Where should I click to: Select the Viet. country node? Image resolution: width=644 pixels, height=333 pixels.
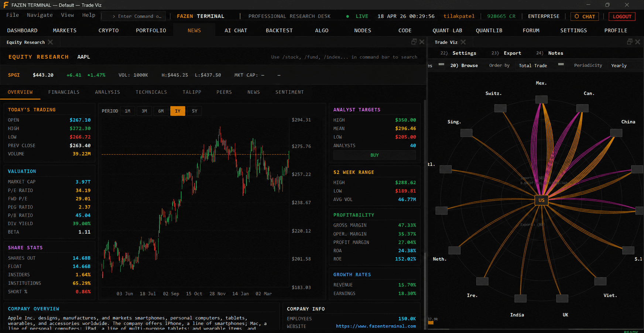[x=600, y=281]
